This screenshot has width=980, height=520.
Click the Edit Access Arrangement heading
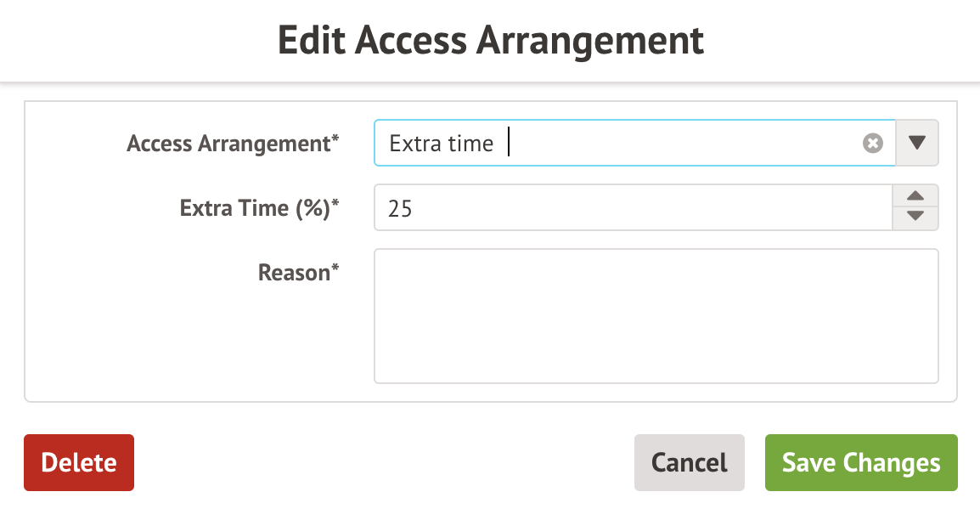[x=491, y=41]
